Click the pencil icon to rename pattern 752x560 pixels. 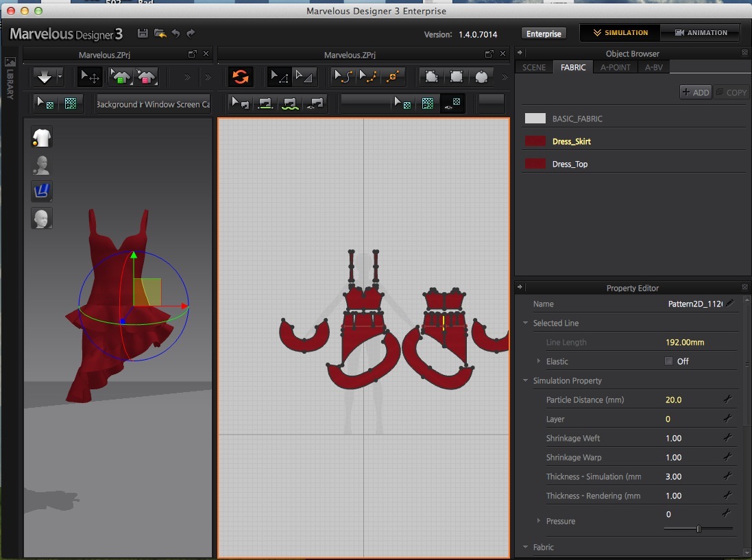pyautogui.click(x=730, y=303)
